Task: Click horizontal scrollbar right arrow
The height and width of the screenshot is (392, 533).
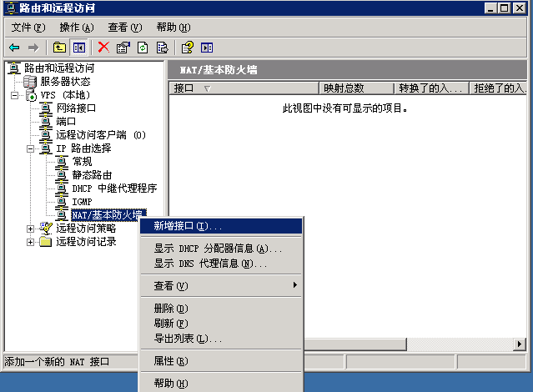Action: pyautogui.click(x=520, y=344)
